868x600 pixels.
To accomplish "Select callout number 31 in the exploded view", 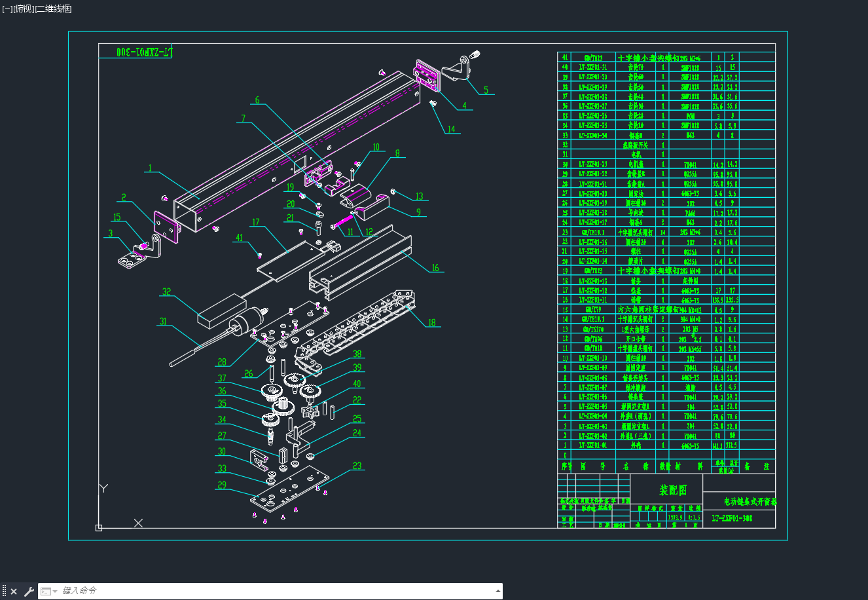I will pyautogui.click(x=163, y=322).
